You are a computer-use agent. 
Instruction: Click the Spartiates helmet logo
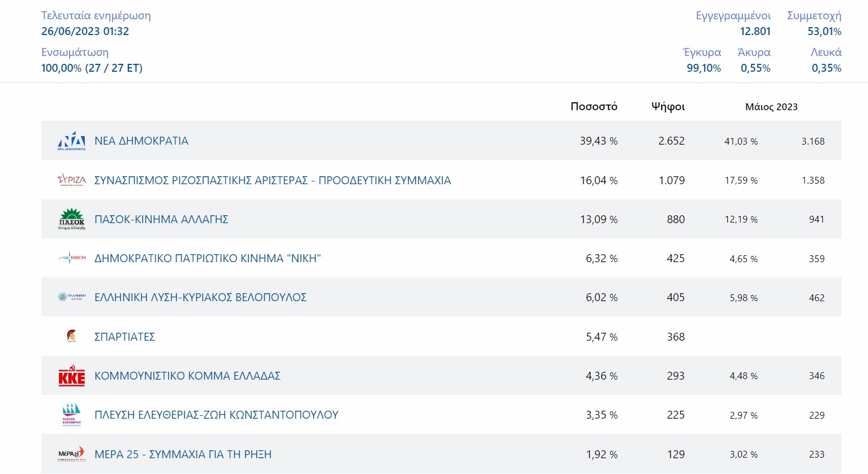coord(72,336)
